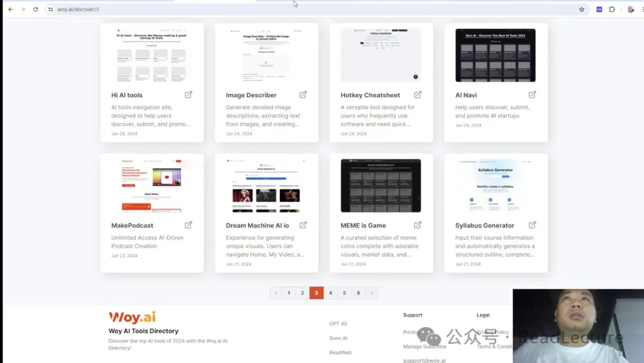Open external link icon for Hi AI tools

[188, 95]
